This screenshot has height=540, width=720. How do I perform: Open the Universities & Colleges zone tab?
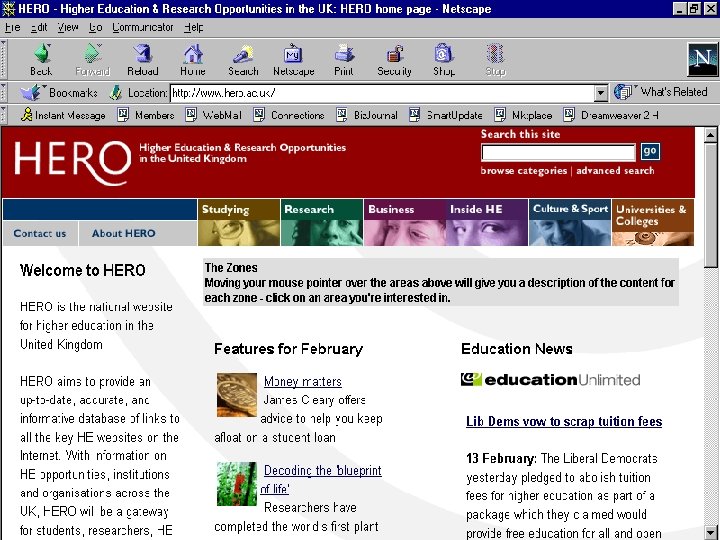click(x=652, y=222)
